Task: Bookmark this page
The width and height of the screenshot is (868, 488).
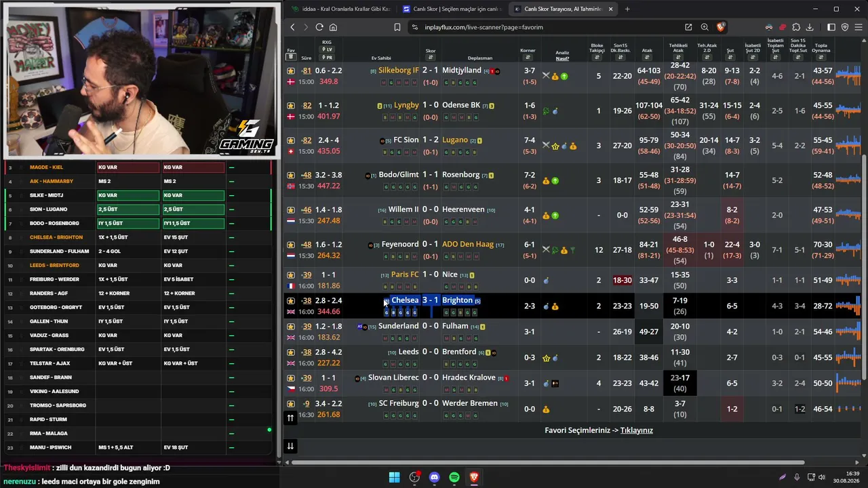Action: pos(397,27)
